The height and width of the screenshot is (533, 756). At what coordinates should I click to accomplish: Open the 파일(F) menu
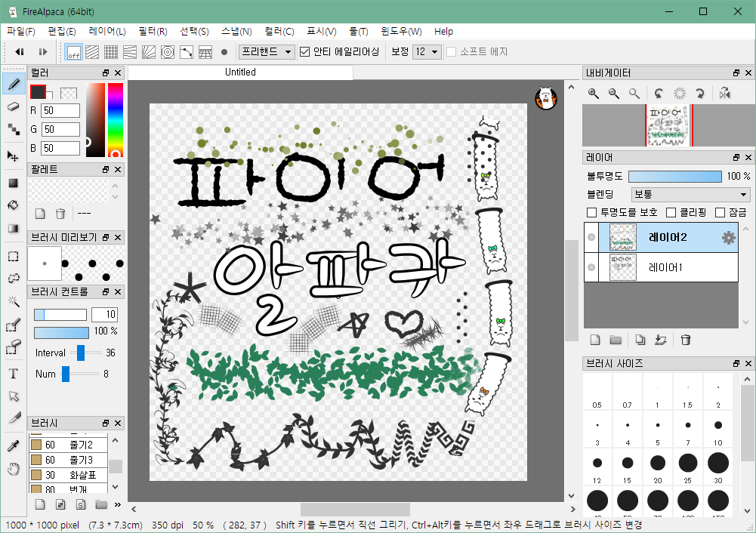(x=20, y=31)
